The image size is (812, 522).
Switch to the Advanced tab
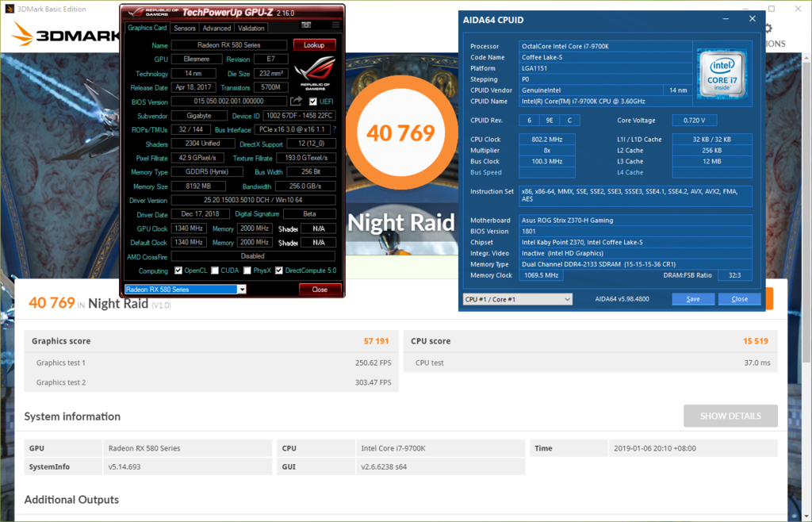216,28
